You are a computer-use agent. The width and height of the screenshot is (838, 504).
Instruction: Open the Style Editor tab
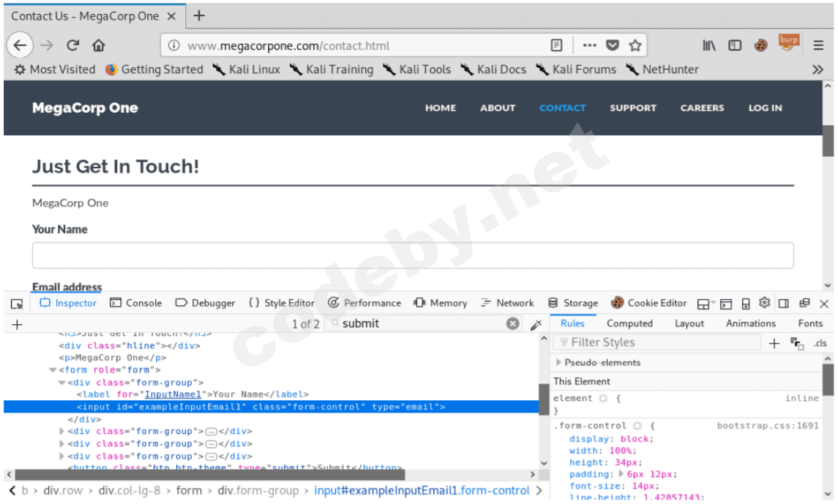click(x=282, y=304)
